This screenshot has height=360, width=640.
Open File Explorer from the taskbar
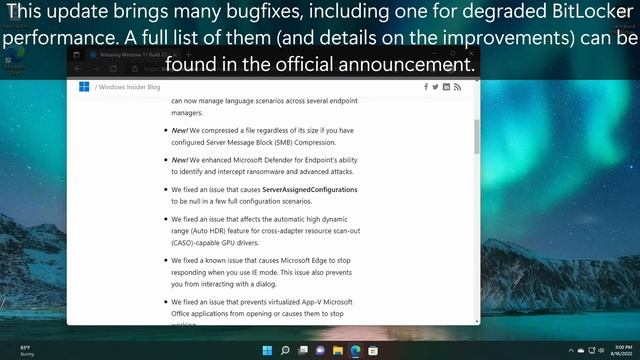pyautogui.click(x=338, y=351)
